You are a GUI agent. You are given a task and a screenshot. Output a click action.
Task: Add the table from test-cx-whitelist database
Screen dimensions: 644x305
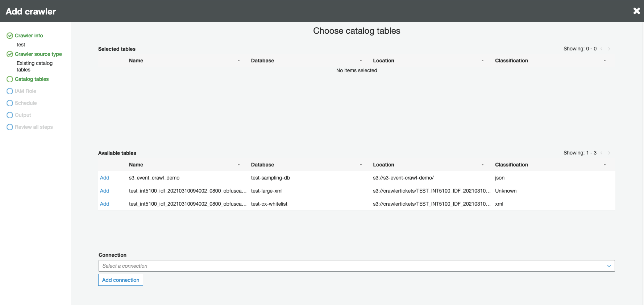104,204
